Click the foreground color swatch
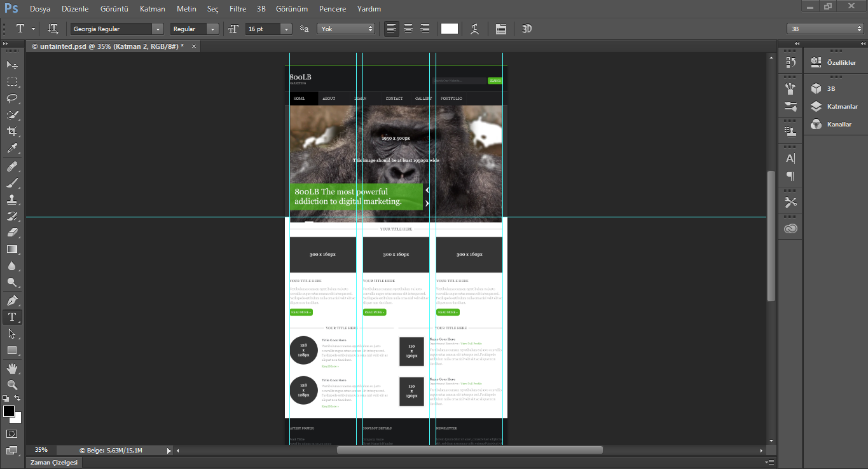Image resolution: width=868 pixels, height=469 pixels. point(9,411)
